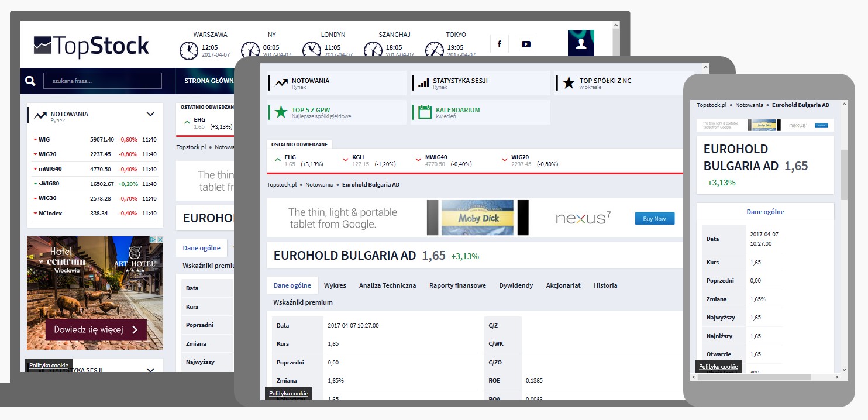868x420 pixels.
Task: Open the Raporty finansowe tab
Action: click(457, 285)
